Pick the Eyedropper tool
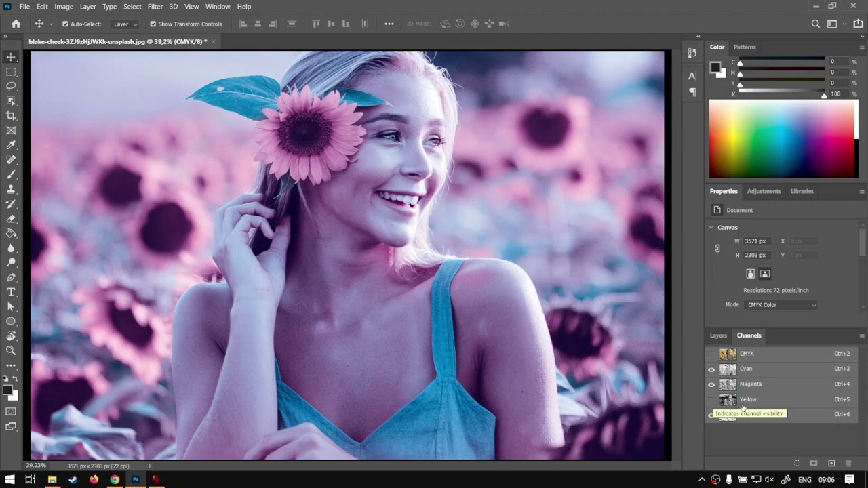 pos(11,145)
